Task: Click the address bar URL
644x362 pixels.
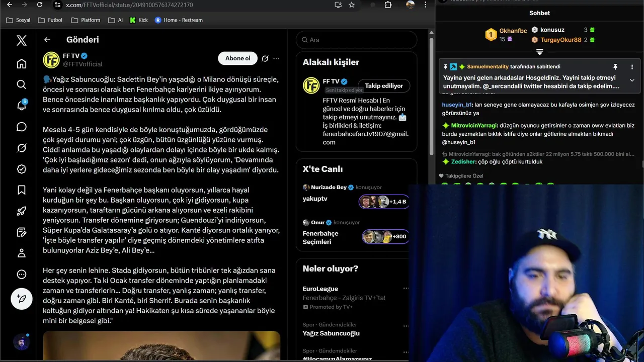Action: click(129, 5)
